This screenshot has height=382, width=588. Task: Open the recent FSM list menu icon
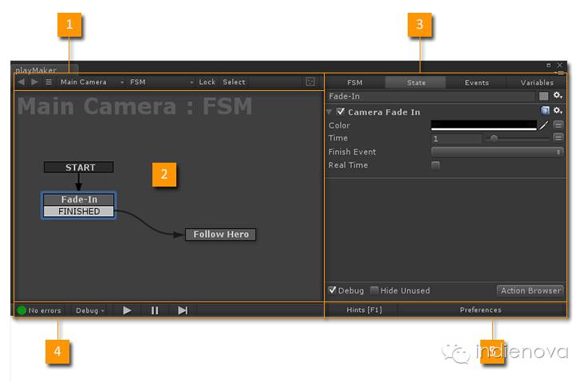49,81
